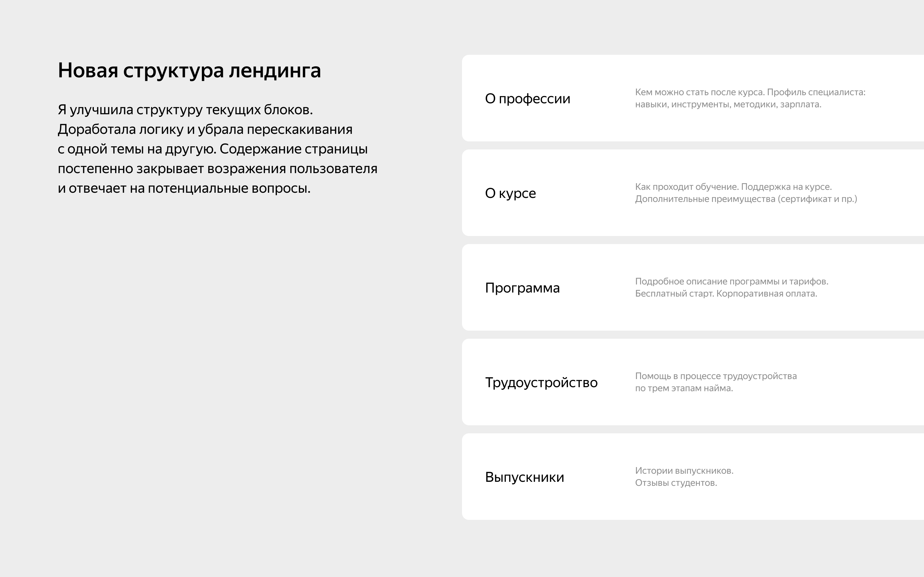Click description 'Помощь в процессе трудоустройства'
This screenshot has width=924, height=577.
coord(716,376)
